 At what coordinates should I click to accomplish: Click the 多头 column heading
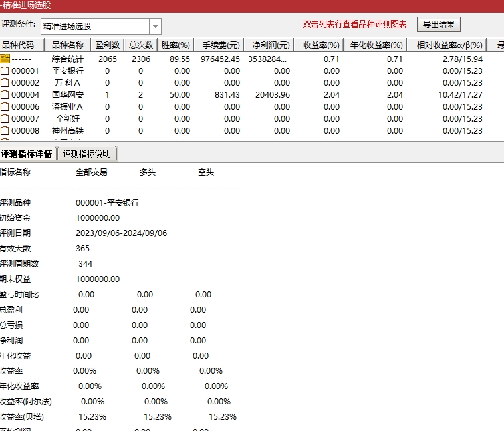[x=148, y=172]
